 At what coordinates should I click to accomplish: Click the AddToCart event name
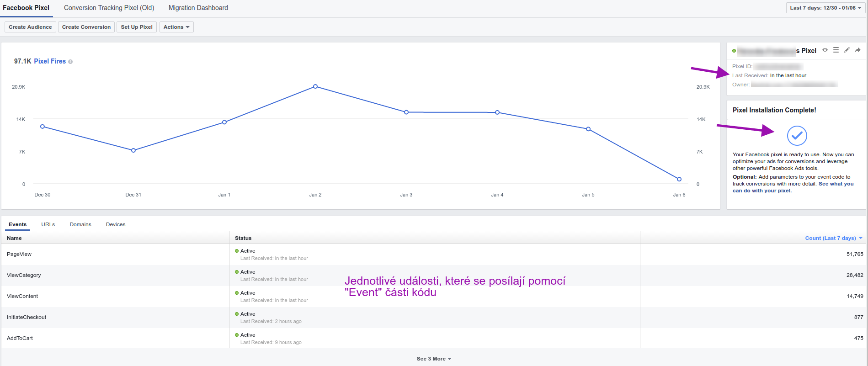point(20,338)
